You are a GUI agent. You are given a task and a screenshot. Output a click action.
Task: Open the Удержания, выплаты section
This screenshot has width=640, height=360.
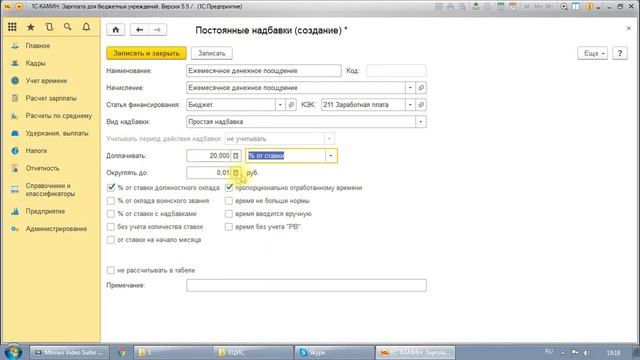tap(57, 133)
